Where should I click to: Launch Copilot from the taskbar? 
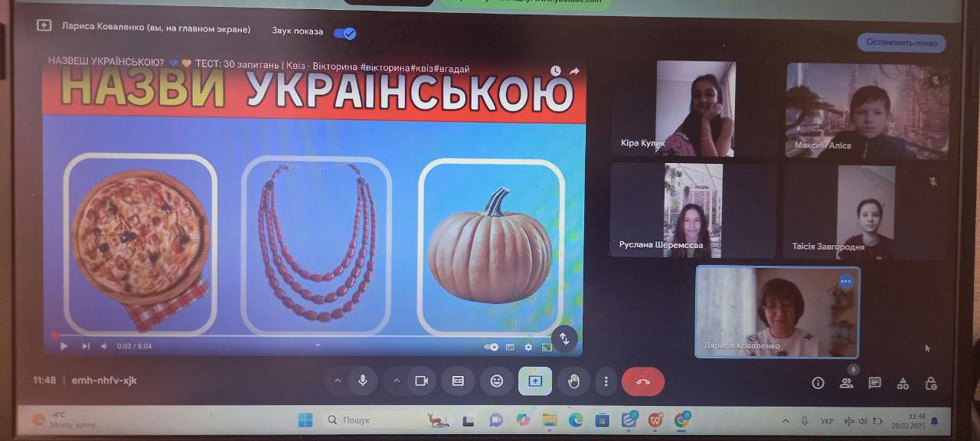click(x=522, y=420)
